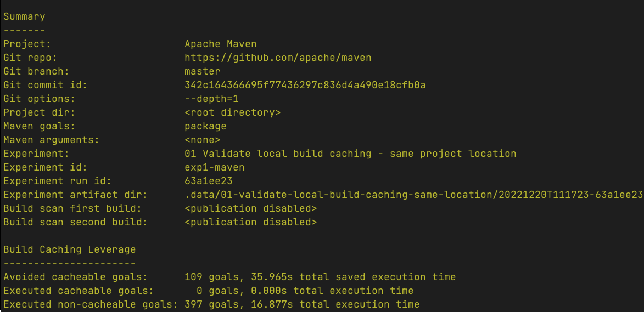Click the 'Avoided cacheable goals:' label
The width and height of the screenshot is (644, 312).
(75, 277)
